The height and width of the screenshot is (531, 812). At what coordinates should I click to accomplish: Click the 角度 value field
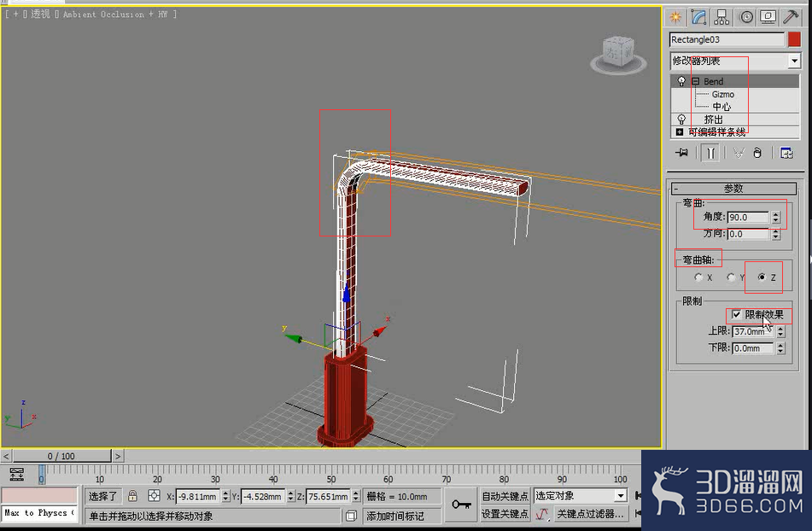point(748,218)
